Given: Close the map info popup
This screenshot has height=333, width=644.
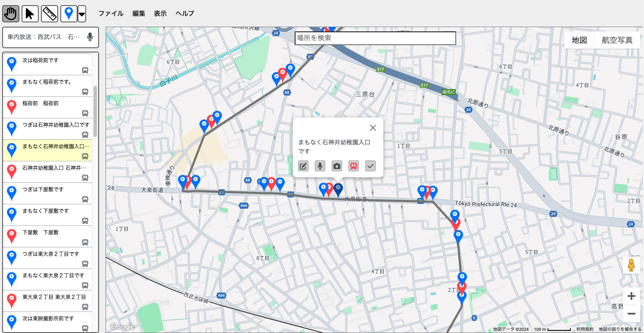Looking at the screenshot, I should click(x=373, y=128).
